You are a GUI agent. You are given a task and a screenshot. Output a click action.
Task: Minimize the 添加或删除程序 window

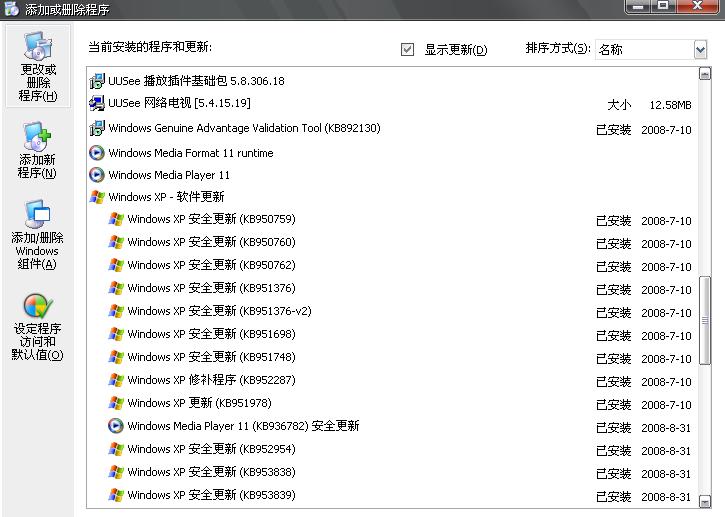(x=638, y=6)
